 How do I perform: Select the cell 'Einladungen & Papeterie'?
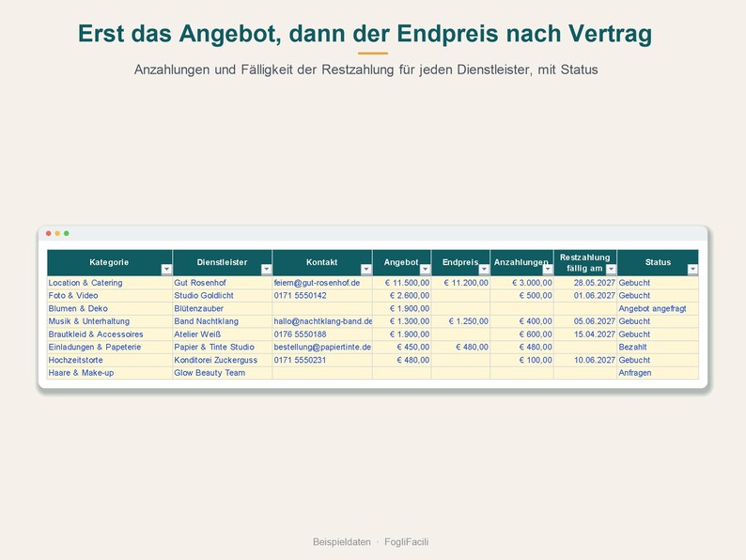110,347
